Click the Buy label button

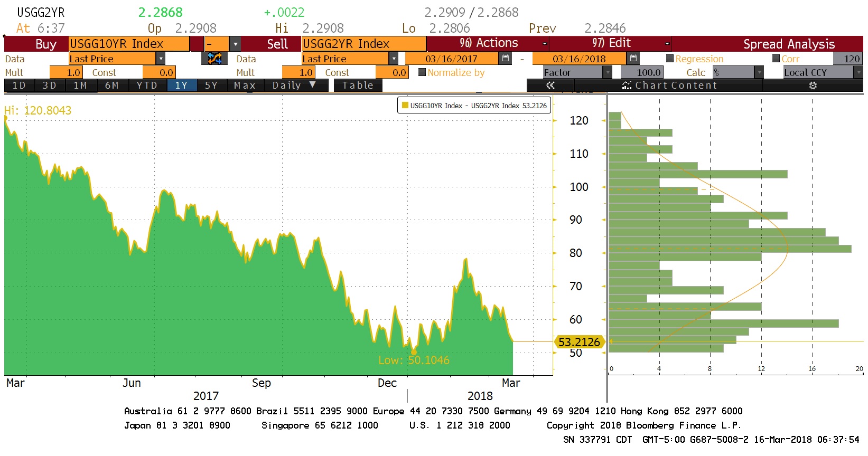click(x=46, y=44)
